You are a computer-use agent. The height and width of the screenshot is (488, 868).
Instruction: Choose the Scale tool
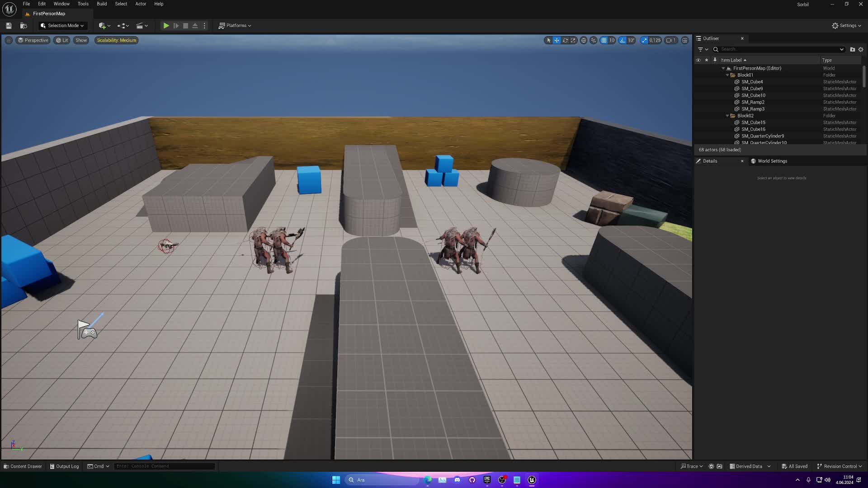573,40
